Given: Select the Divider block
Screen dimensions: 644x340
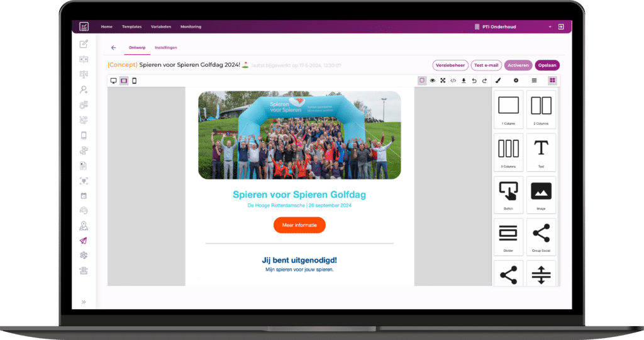Looking at the screenshot, I should [x=508, y=237].
